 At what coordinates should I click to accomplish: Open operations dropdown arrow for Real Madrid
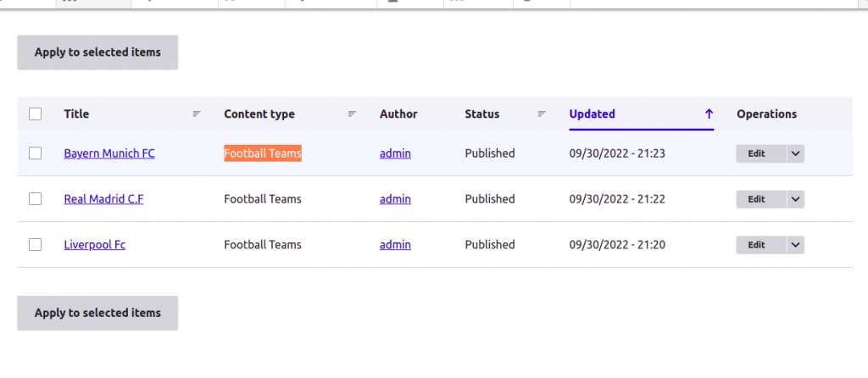795,199
